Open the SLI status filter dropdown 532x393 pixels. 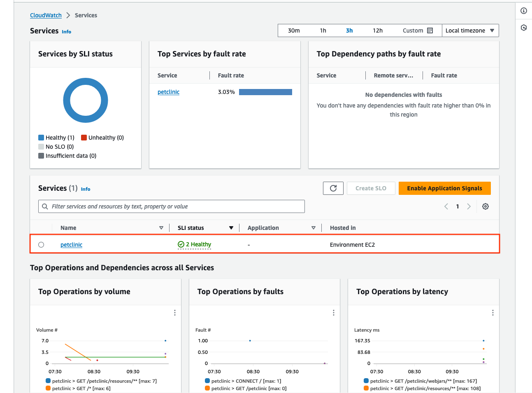click(231, 227)
